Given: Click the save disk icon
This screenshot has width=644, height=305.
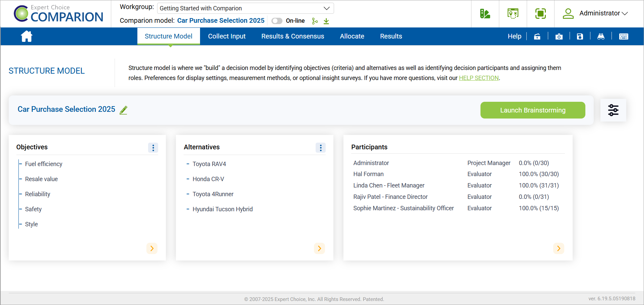Looking at the screenshot, I should coord(580,36).
